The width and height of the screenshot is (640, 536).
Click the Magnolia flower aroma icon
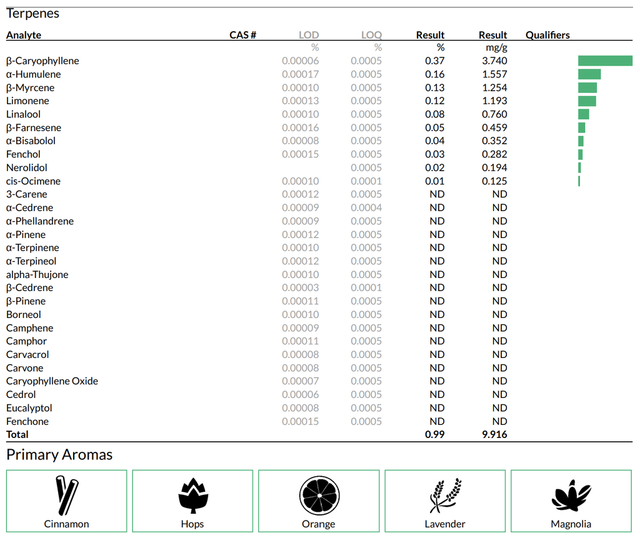click(x=571, y=496)
